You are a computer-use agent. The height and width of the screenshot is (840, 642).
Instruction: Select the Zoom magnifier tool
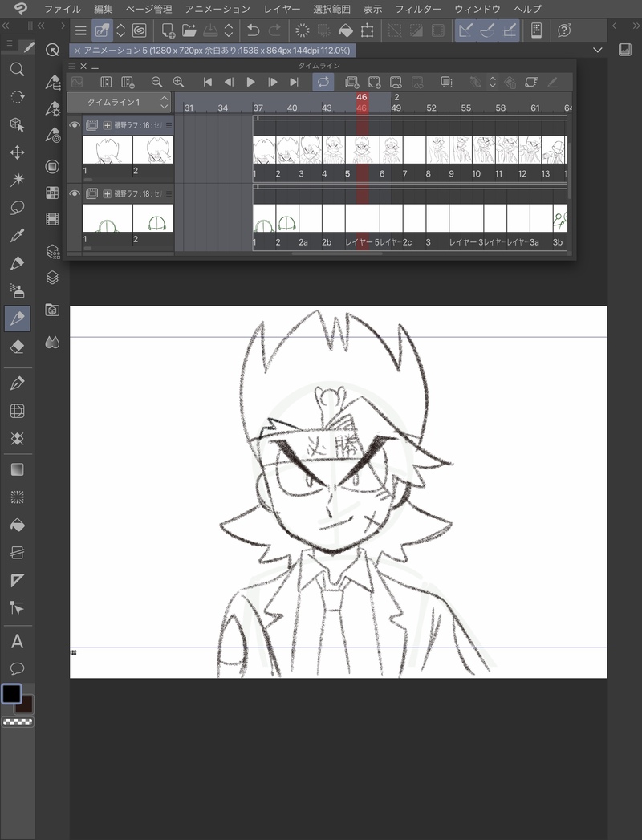click(17, 70)
